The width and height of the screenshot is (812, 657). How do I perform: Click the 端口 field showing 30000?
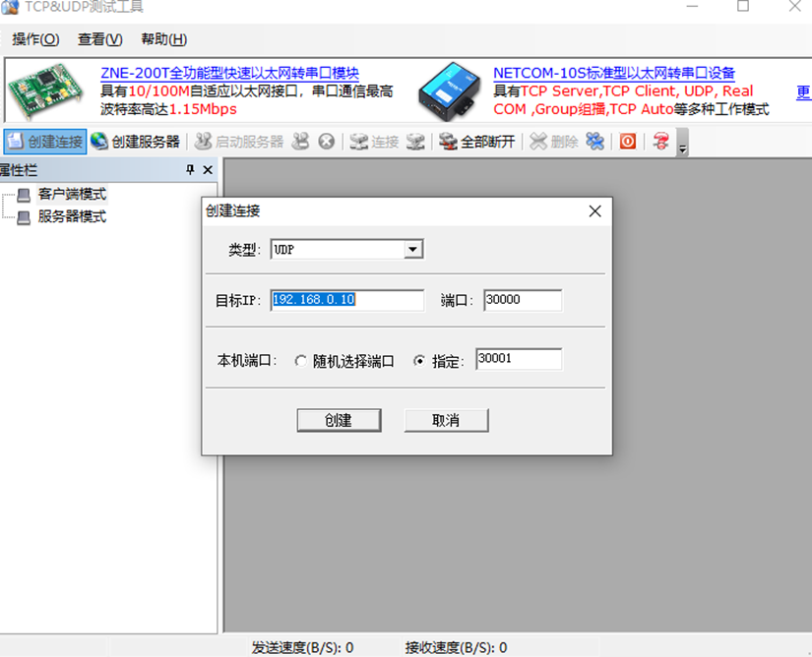[x=523, y=300]
